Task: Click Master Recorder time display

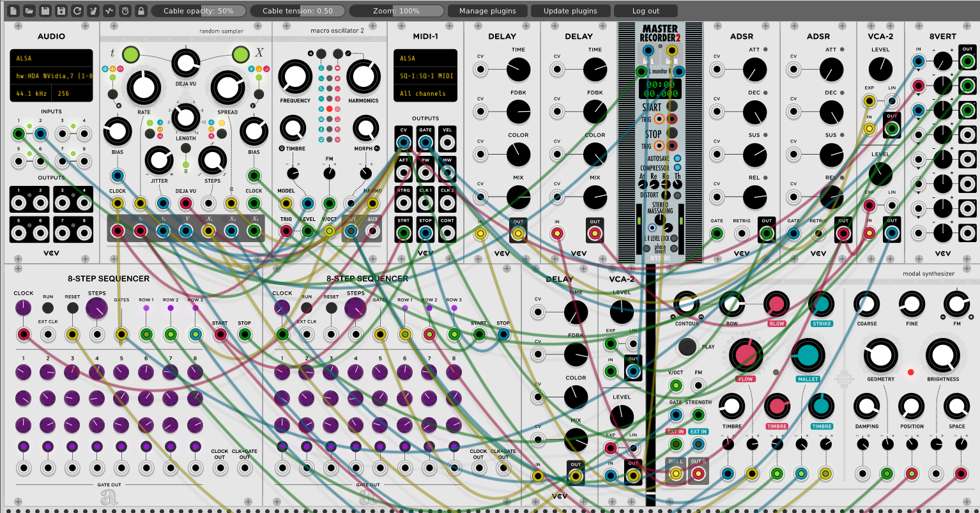Action: tap(660, 89)
